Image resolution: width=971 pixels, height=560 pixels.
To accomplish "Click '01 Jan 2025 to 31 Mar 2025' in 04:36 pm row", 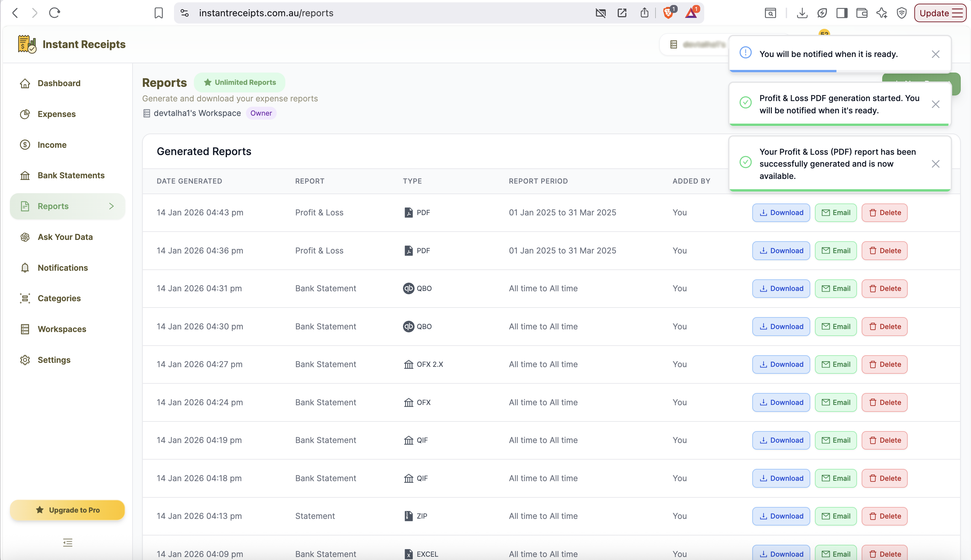I will click(x=562, y=251).
